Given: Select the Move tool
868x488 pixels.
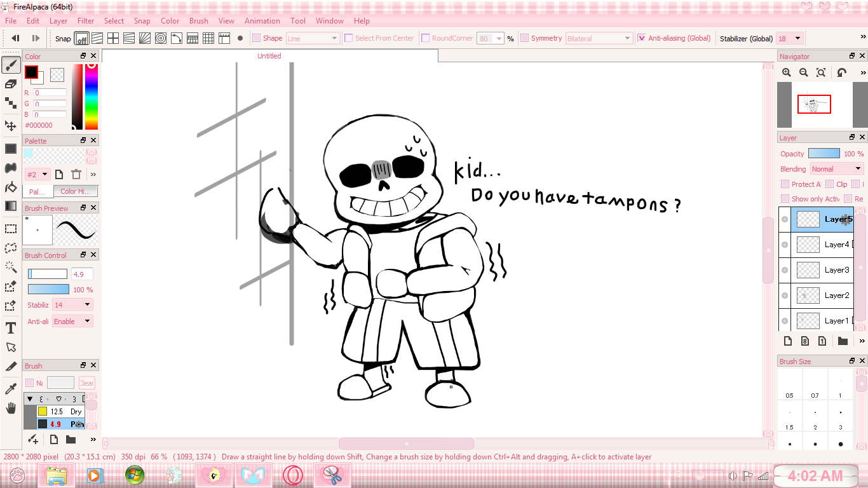Looking at the screenshot, I should 11,125.
